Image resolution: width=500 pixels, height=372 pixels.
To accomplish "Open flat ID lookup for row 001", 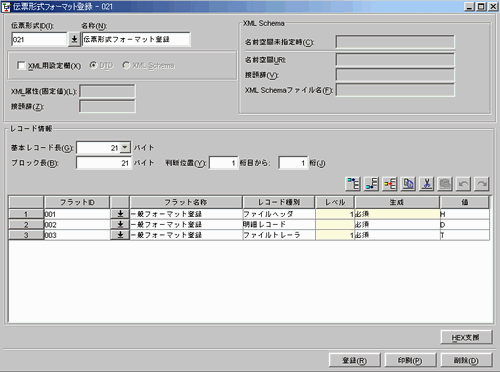I will [120, 214].
